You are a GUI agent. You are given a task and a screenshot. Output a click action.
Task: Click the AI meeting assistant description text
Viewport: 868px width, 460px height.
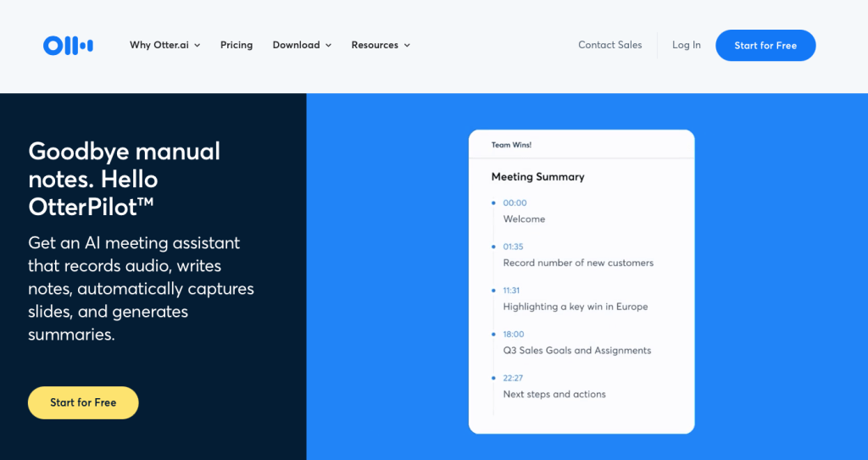pos(142,288)
